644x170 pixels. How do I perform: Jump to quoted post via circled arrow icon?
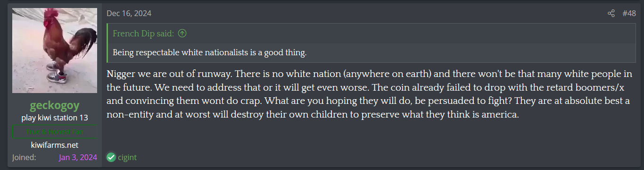coord(182,34)
